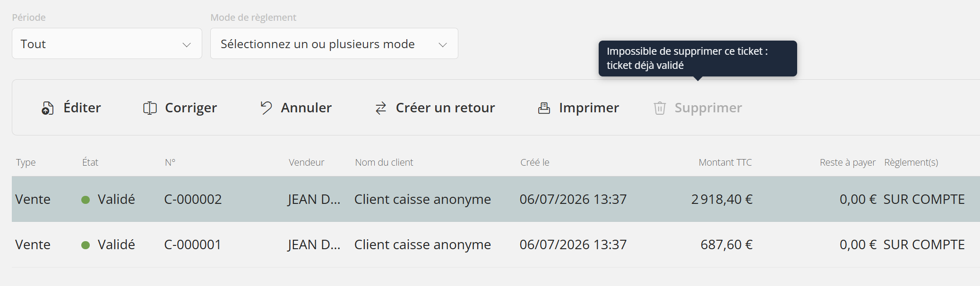The height and width of the screenshot is (286, 980).
Task: Click the Éditer button label
Action: tap(82, 108)
